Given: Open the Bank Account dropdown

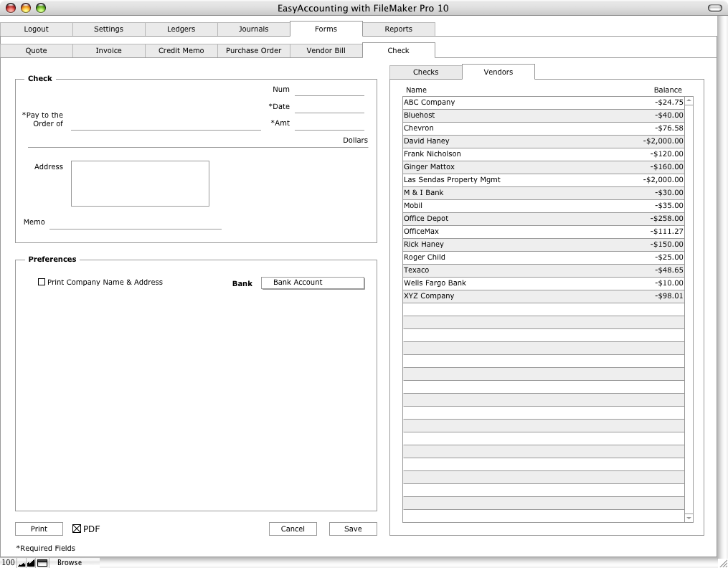Looking at the screenshot, I should [x=313, y=283].
